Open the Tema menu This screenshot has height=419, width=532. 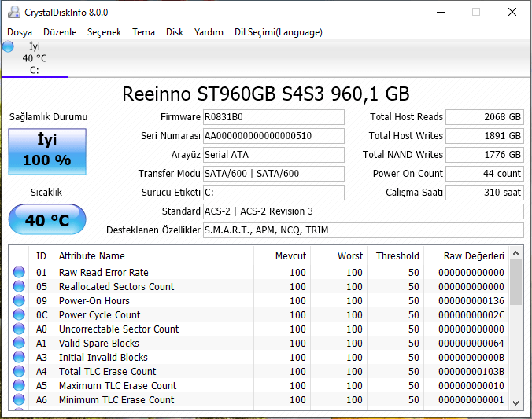tap(143, 32)
